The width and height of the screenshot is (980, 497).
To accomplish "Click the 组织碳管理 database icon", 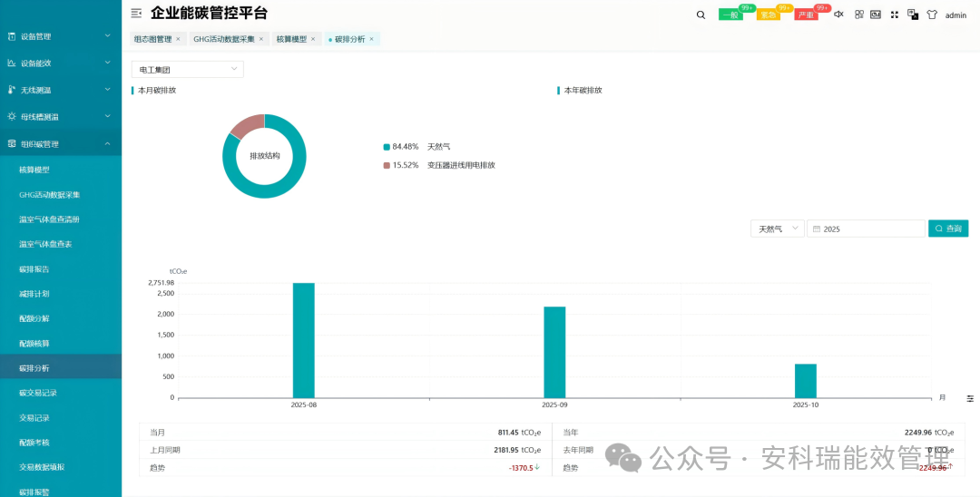I will tap(11, 143).
